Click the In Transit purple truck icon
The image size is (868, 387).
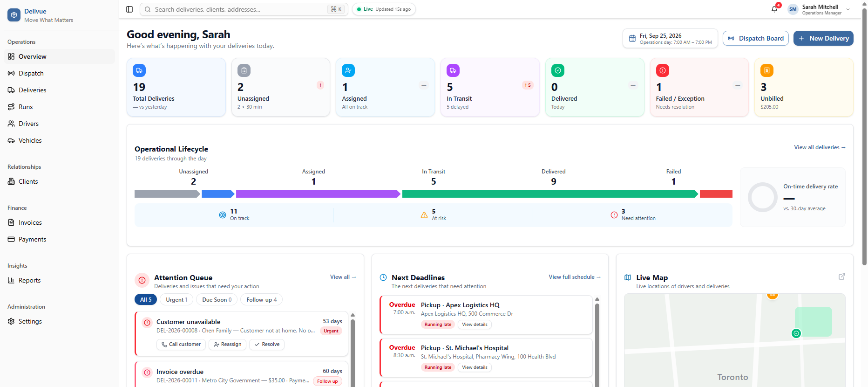click(x=453, y=70)
